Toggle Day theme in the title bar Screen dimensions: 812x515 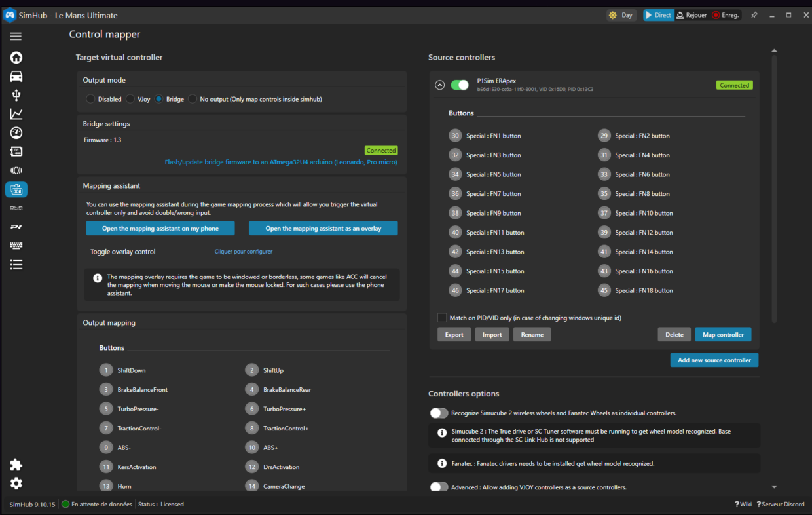(620, 14)
